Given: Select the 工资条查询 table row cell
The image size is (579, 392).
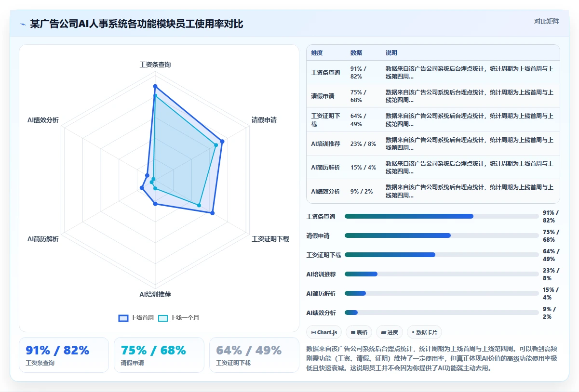Looking at the screenshot, I should point(325,73).
